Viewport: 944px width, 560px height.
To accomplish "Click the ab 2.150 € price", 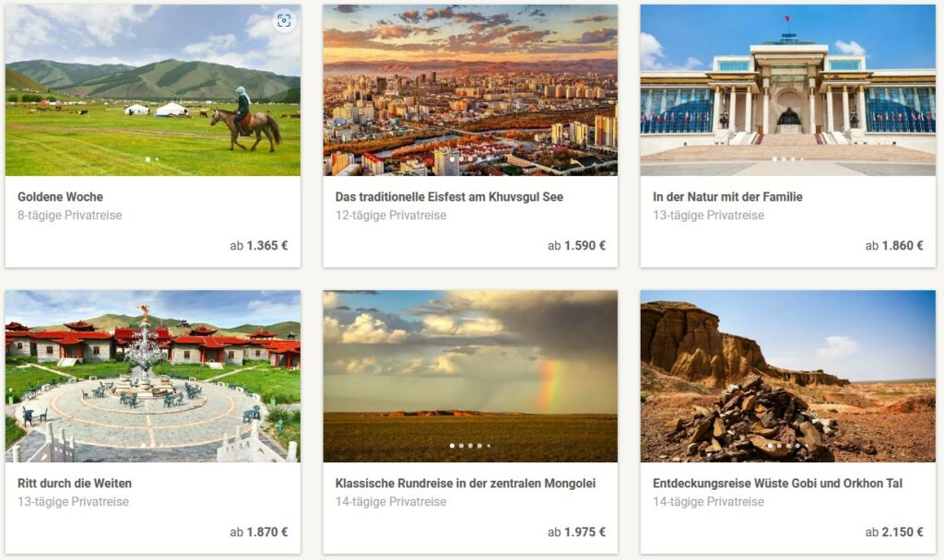I will click(894, 531).
